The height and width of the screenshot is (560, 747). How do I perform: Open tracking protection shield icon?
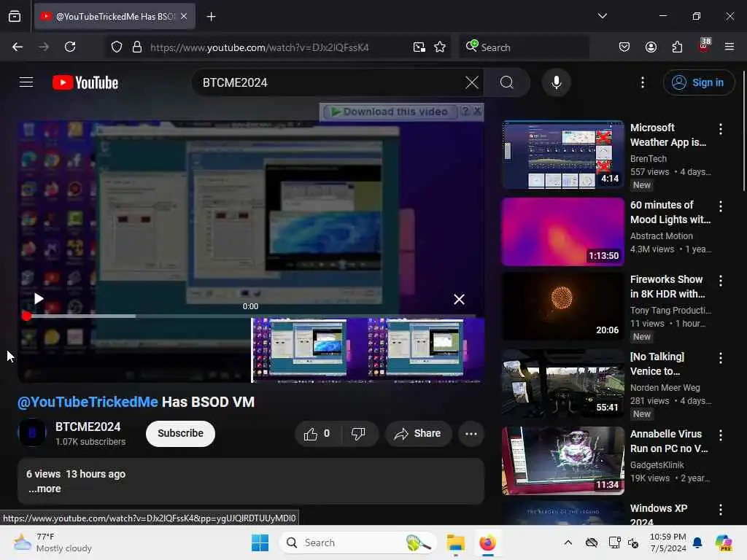tap(117, 47)
